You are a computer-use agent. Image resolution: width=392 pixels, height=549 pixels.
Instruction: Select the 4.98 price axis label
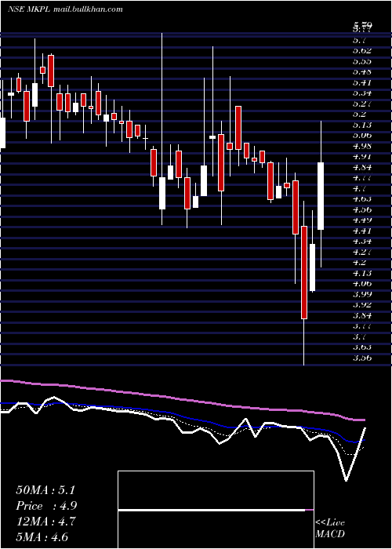362,146
